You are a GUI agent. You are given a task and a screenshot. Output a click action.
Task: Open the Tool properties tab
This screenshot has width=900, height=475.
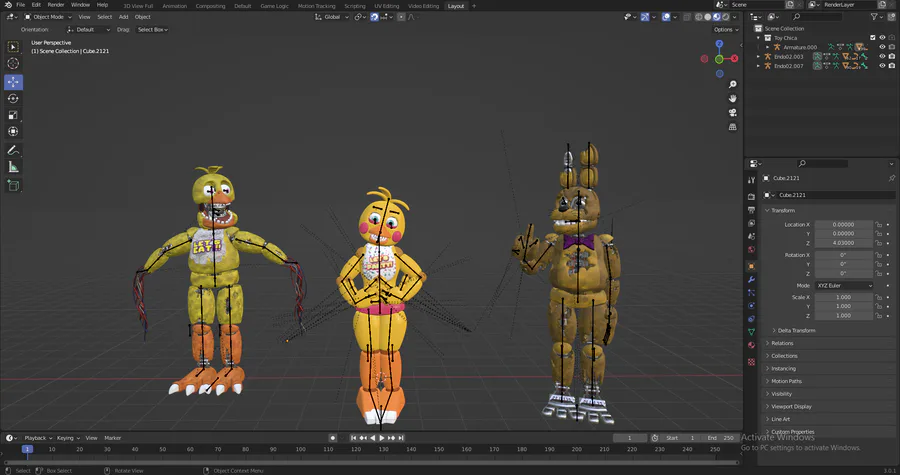click(x=751, y=180)
